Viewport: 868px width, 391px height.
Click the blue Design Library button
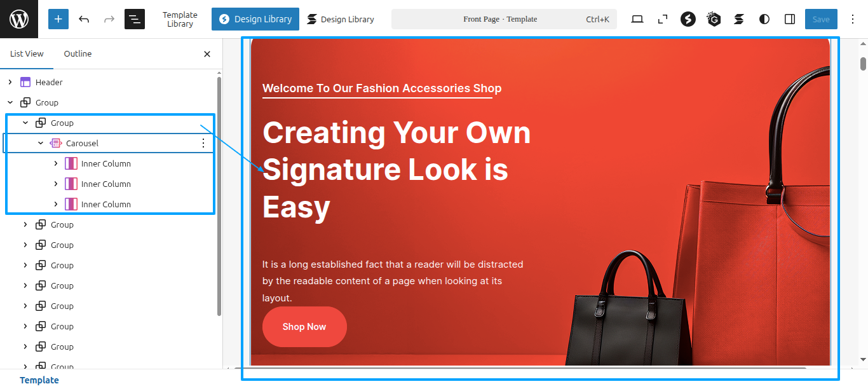pyautogui.click(x=255, y=19)
